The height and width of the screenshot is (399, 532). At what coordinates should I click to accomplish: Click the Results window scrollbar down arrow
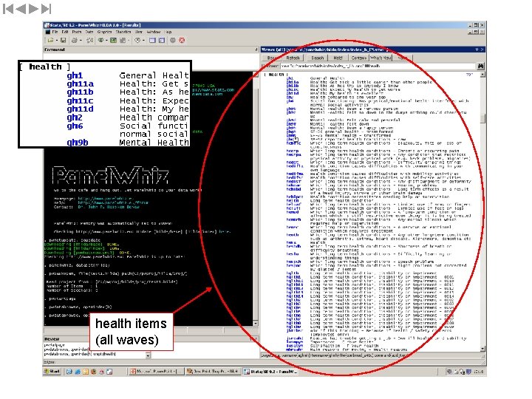click(256, 324)
